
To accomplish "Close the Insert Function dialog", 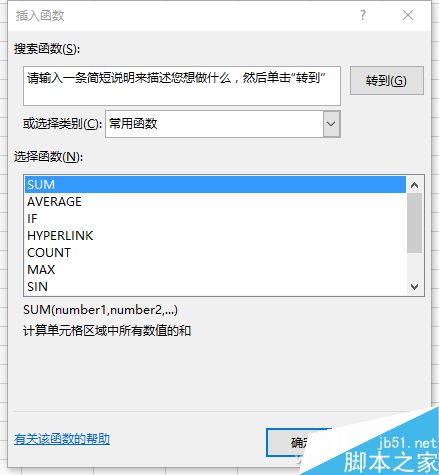I will (408, 15).
